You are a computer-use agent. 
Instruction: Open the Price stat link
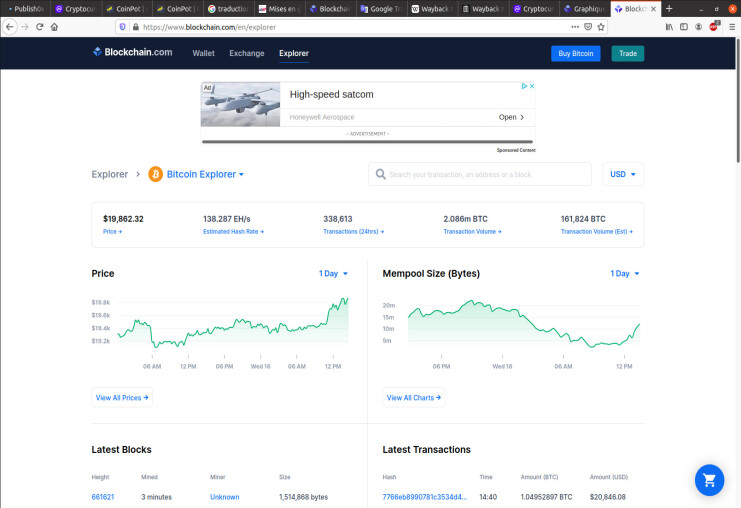pyautogui.click(x=112, y=232)
